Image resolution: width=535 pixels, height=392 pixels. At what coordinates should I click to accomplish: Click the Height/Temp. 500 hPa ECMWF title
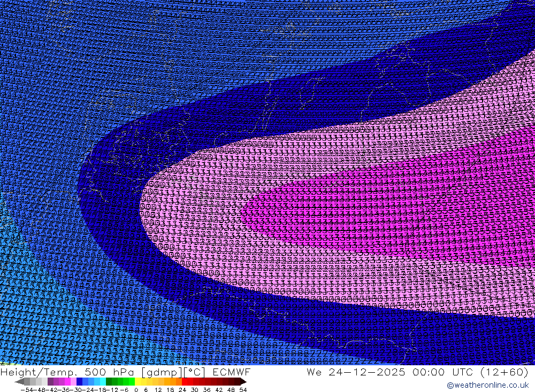click(125, 372)
